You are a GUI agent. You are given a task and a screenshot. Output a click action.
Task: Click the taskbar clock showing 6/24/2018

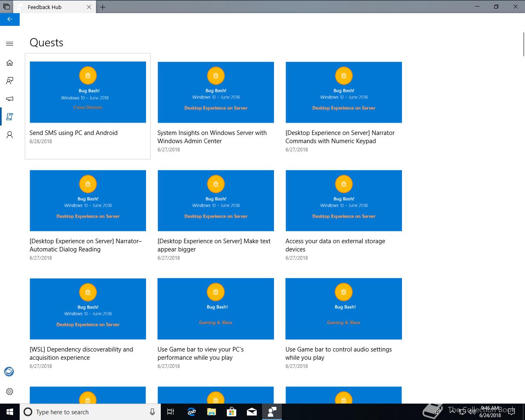pos(490,412)
